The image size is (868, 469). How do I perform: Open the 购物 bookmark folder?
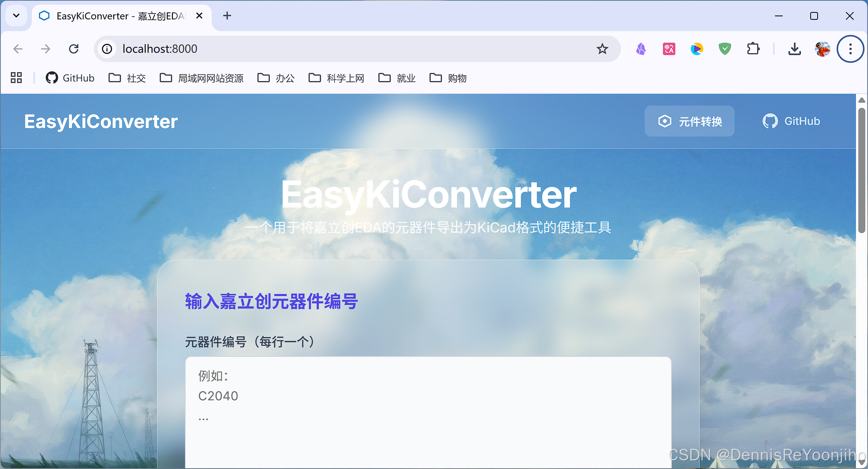(x=448, y=78)
